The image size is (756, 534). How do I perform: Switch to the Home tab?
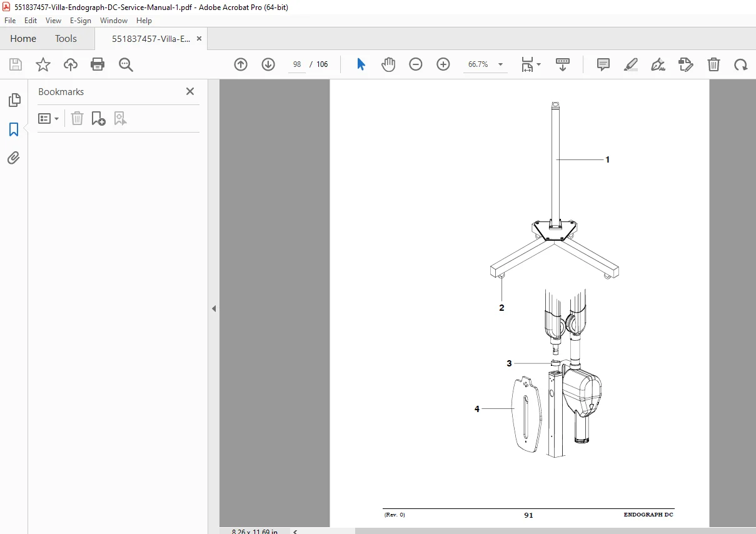tap(23, 39)
